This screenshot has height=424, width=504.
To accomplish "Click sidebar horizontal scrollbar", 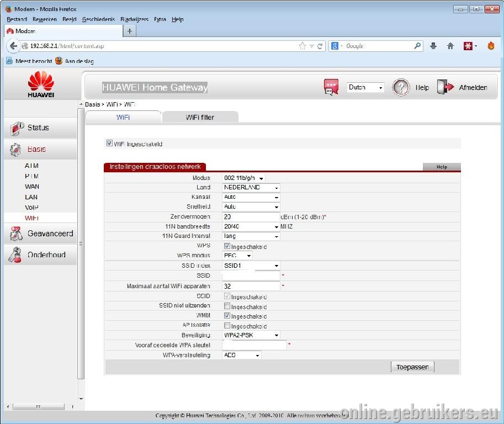I will tap(40, 407).
